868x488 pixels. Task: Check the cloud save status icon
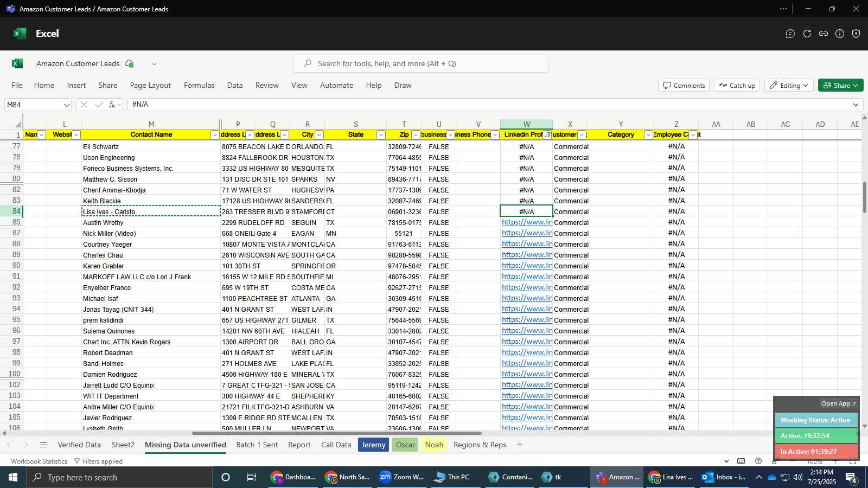pyautogui.click(x=129, y=63)
